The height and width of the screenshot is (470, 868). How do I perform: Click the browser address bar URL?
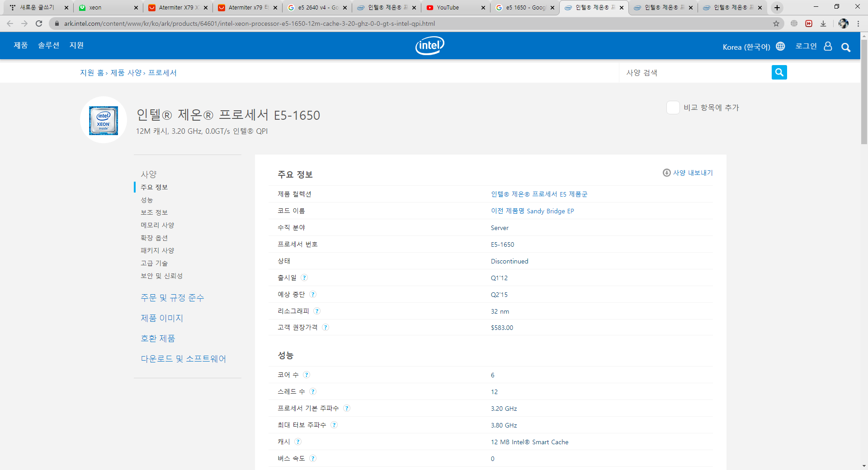(250, 23)
